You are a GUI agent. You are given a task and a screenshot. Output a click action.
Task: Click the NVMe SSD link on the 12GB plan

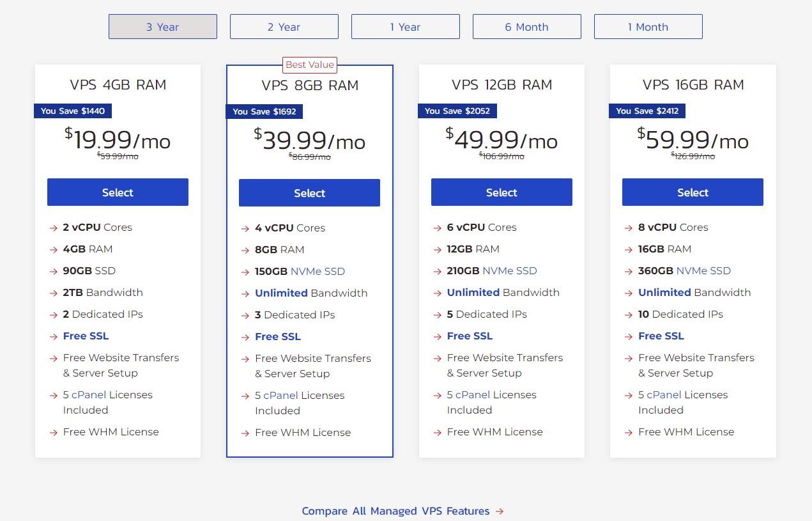(x=511, y=270)
